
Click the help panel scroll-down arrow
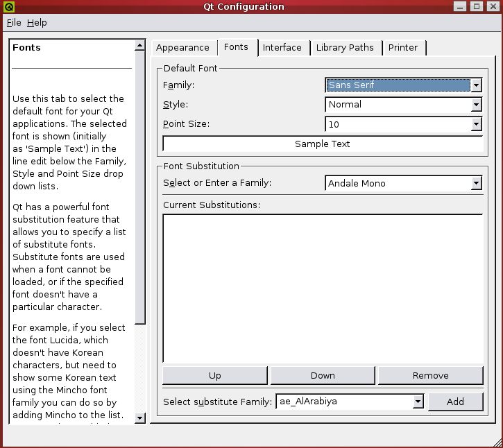pyautogui.click(x=140, y=417)
